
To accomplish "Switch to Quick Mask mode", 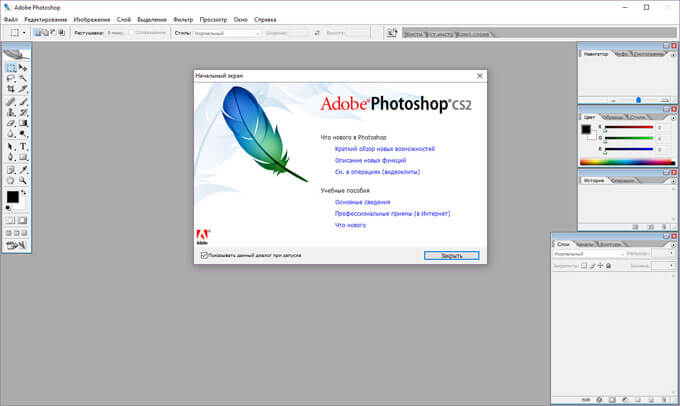I will tap(22, 220).
